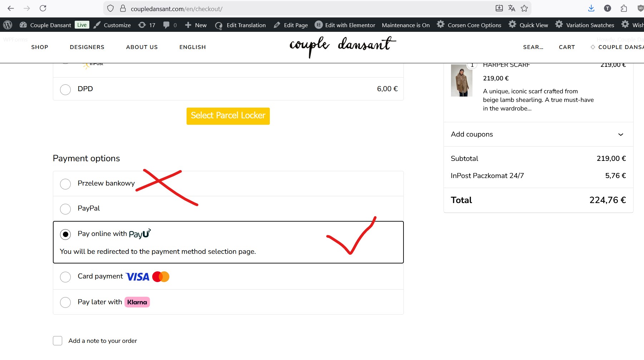
Task: Go to the DESIGNERS menu item
Action: 87,47
